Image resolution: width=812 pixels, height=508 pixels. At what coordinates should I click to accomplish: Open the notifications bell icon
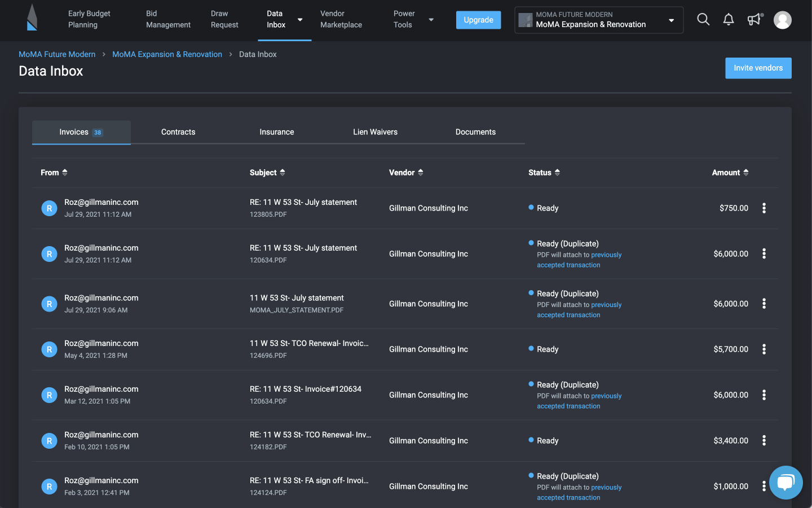pyautogui.click(x=729, y=20)
